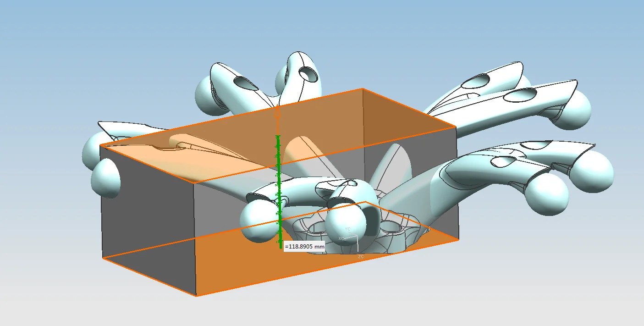644x326 pixels.
Task: Select the ZC axis label of the coordinate triad
Action: 361,257
